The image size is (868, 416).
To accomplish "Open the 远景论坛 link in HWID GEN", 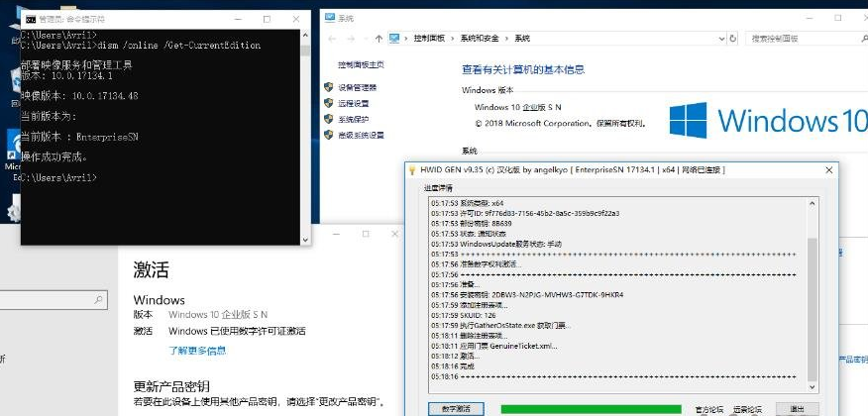I will (x=747, y=410).
